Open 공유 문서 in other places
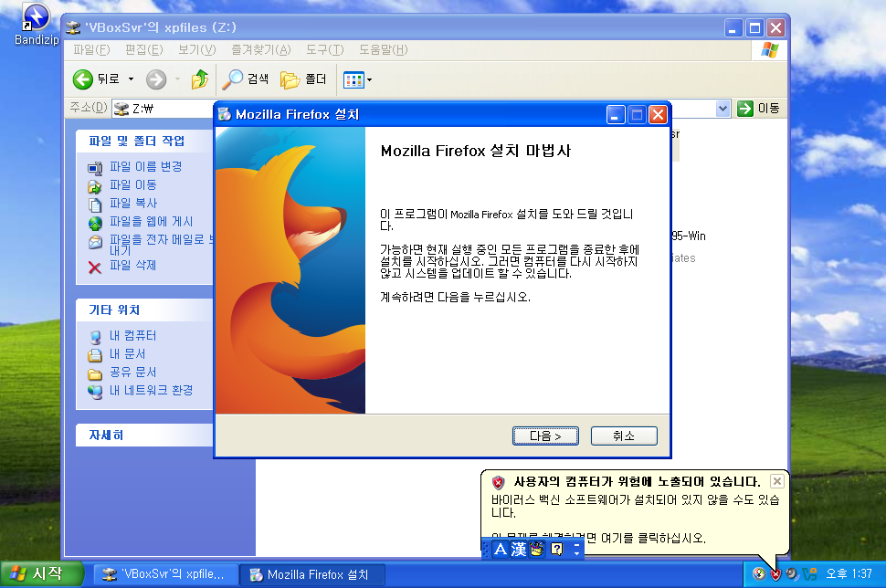This screenshot has width=886, height=588. 132,372
